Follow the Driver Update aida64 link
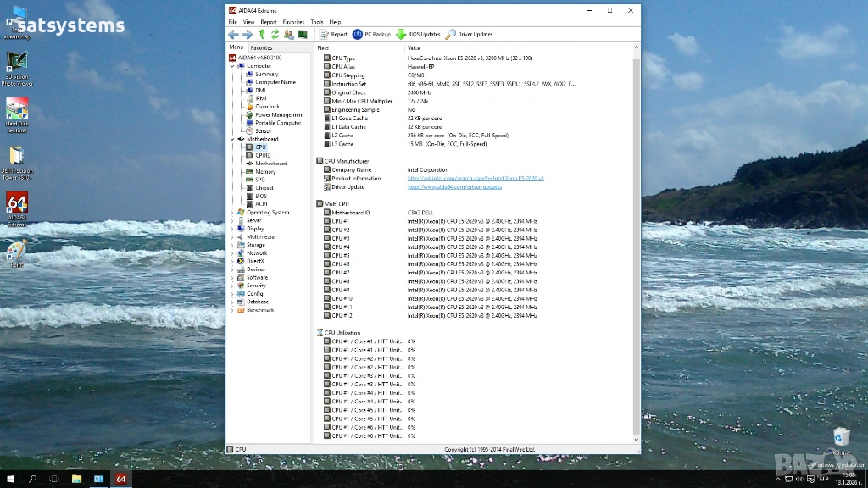This screenshot has width=868, height=488. (x=454, y=187)
